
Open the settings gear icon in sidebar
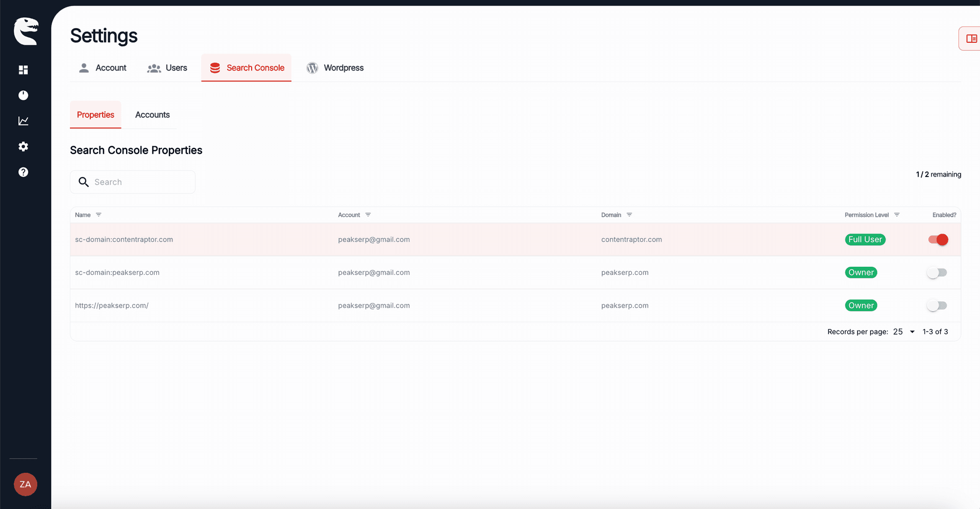pyautogui.click(x=23, y=146)
